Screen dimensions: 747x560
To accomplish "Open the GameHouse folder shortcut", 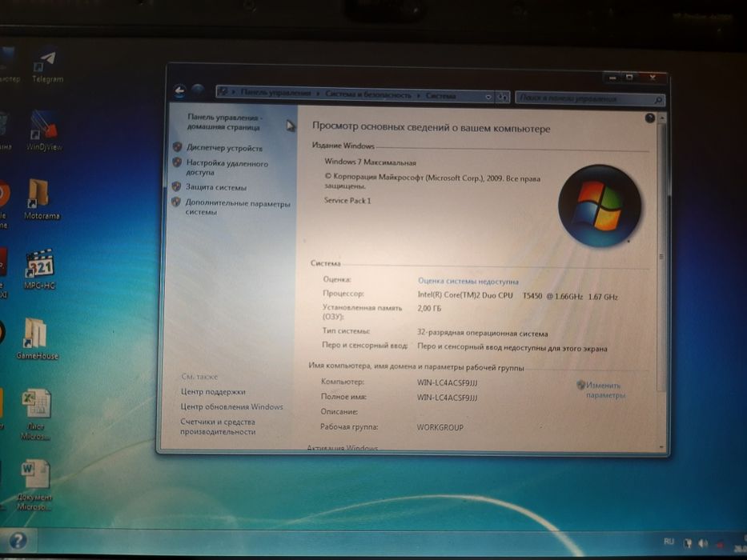I will [x=37, y=338].
